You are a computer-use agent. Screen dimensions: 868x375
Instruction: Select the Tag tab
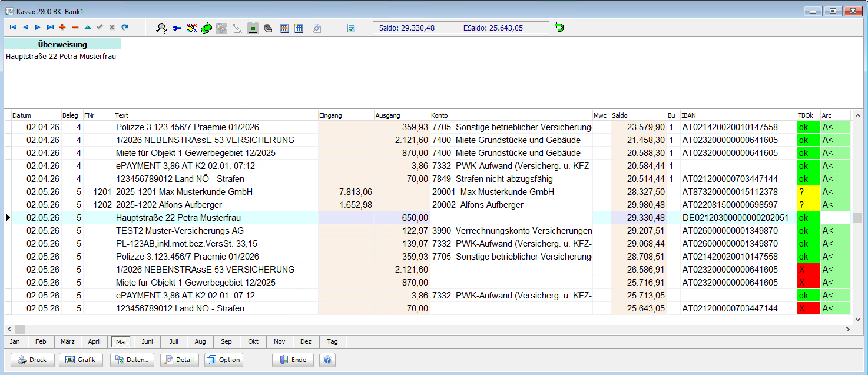(332, 341)
